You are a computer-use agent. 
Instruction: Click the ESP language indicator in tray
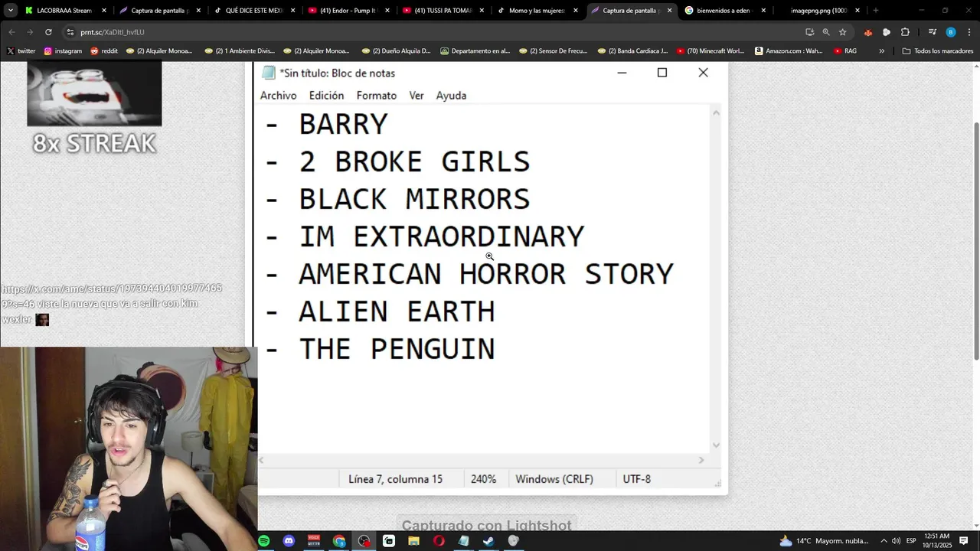[911, 541]
